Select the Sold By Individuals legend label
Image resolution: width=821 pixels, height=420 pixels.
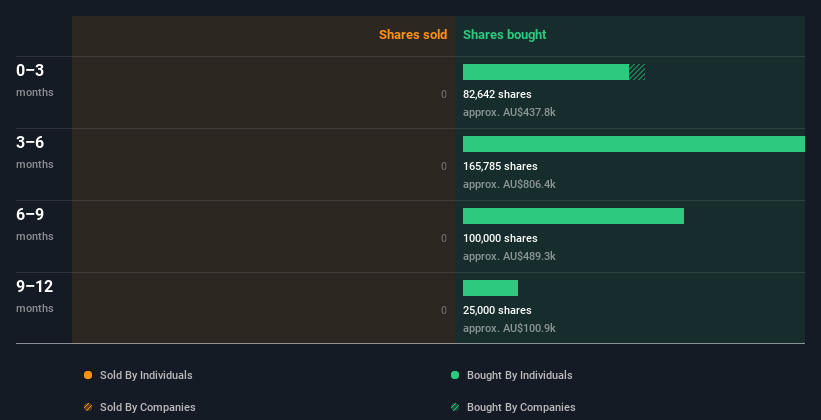pos(146,375)
